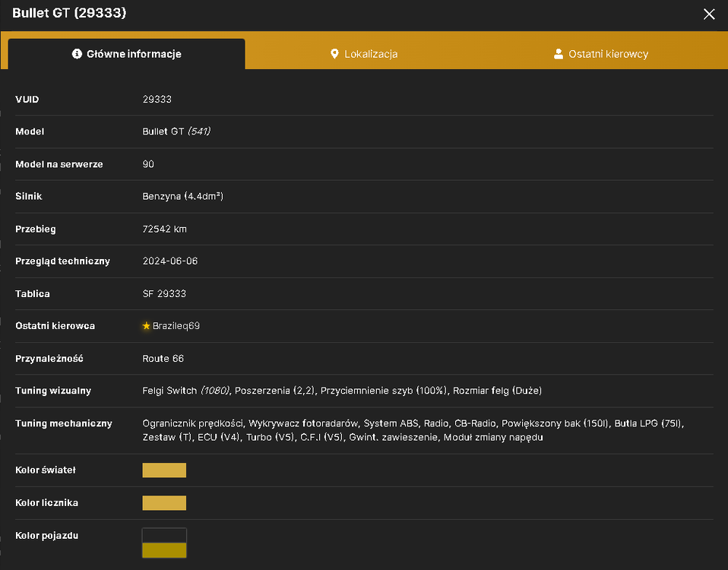Close the Bullet GT vehicle dialog

(x=708, y=14)
